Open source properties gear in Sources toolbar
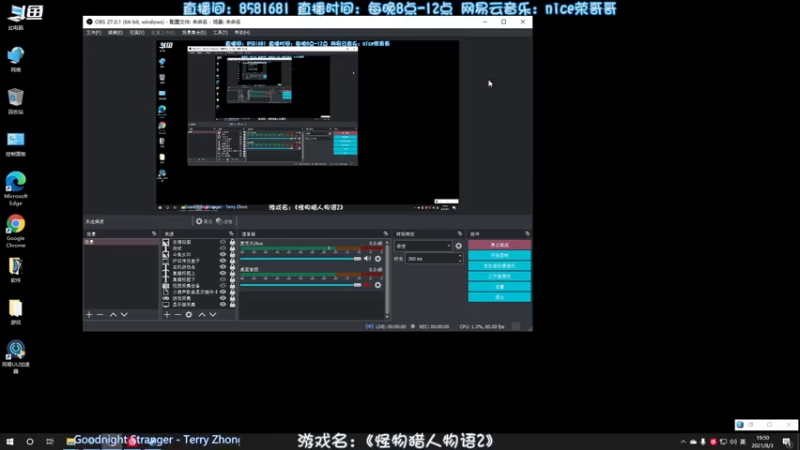Screen dimensions: 800x450 (x=189, y=315)
